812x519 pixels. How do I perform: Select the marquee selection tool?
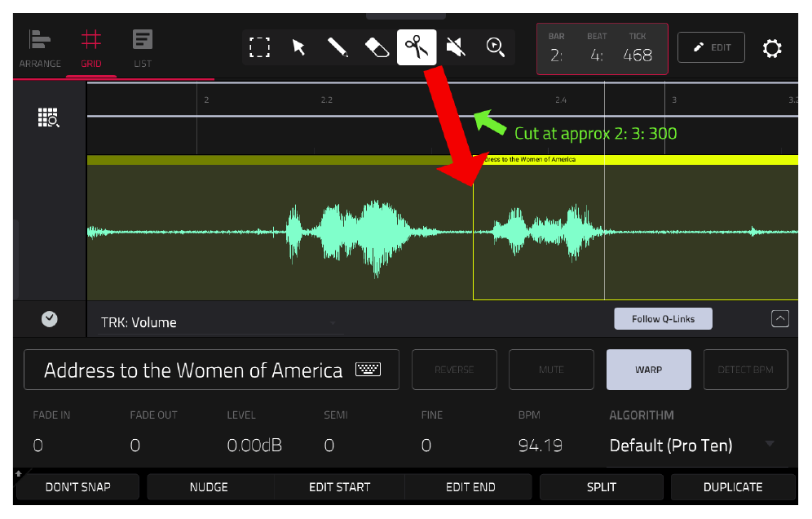click(259, 47)
